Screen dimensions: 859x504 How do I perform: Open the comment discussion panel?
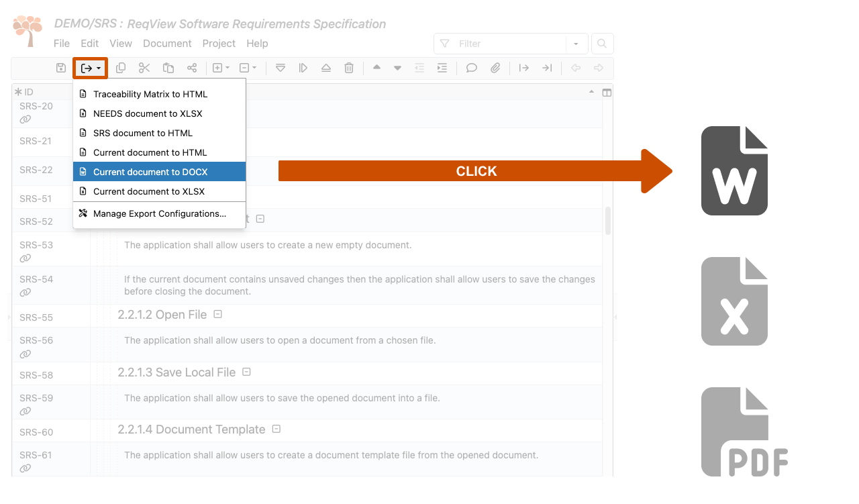click(x=471, y=67)
